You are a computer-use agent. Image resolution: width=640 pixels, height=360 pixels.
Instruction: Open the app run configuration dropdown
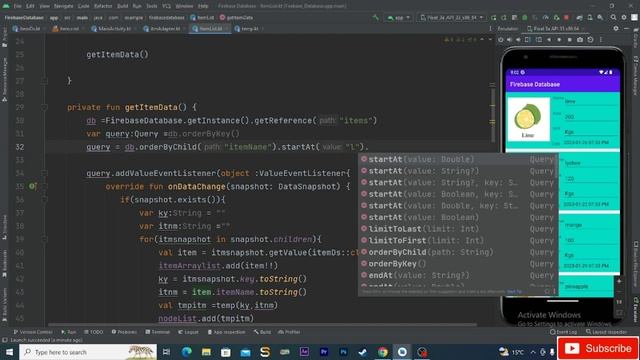click(x=398, y=18)
